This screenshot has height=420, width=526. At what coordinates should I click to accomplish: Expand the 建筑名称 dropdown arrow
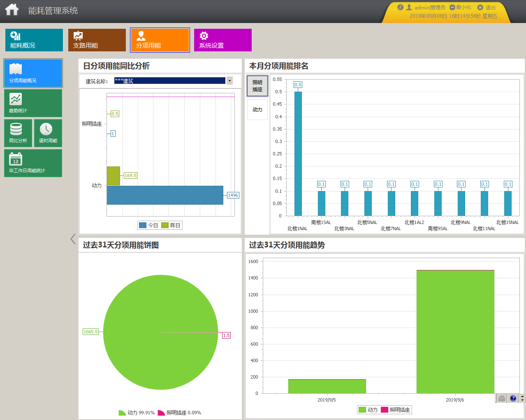click(229, 81)
